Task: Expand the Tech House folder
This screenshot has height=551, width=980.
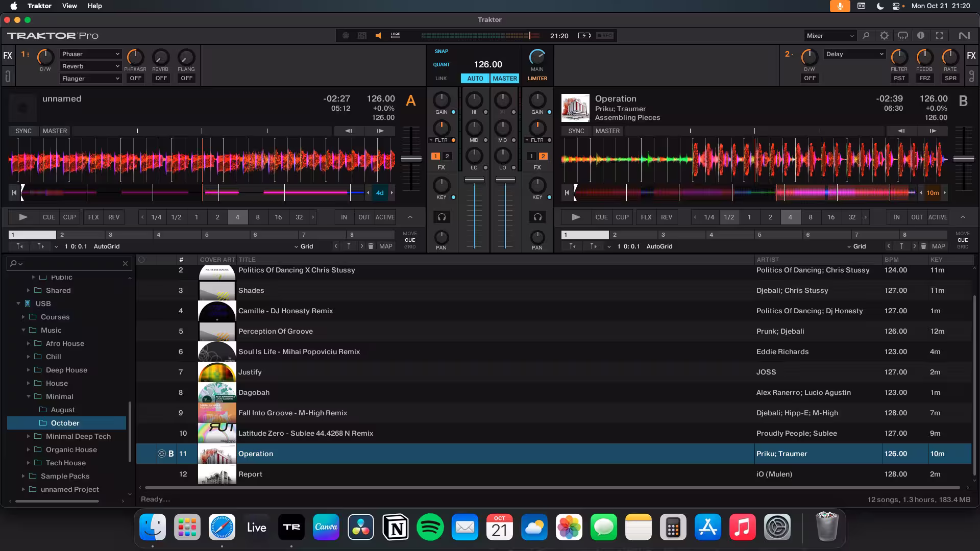Action: (29, 463)
